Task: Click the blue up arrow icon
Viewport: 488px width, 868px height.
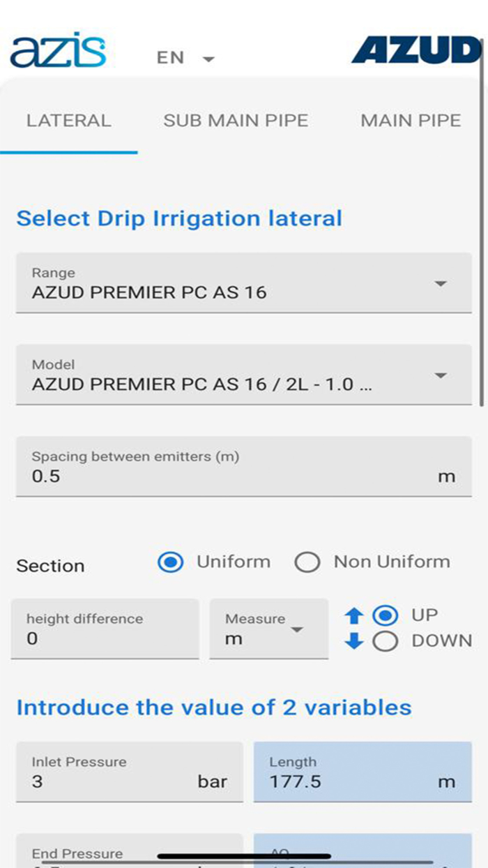Action: pyautogui.click(x=354, y=616)
